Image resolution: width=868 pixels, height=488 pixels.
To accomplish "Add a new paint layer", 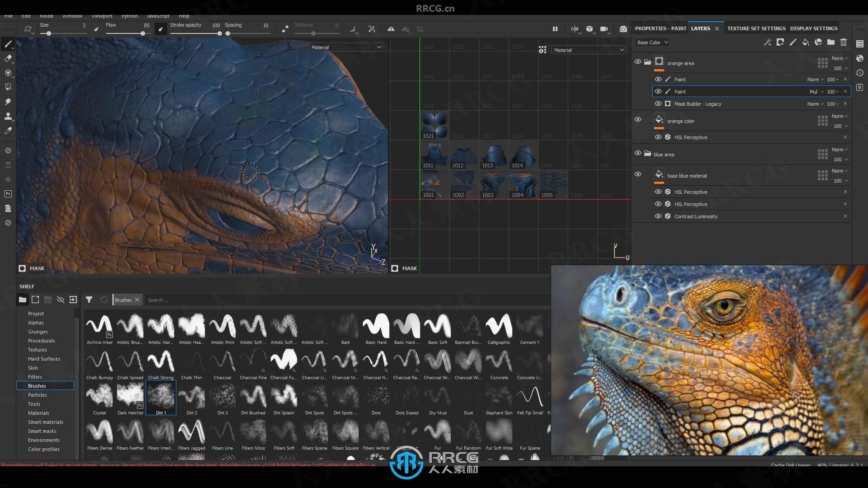I will (x=793, y=42).
